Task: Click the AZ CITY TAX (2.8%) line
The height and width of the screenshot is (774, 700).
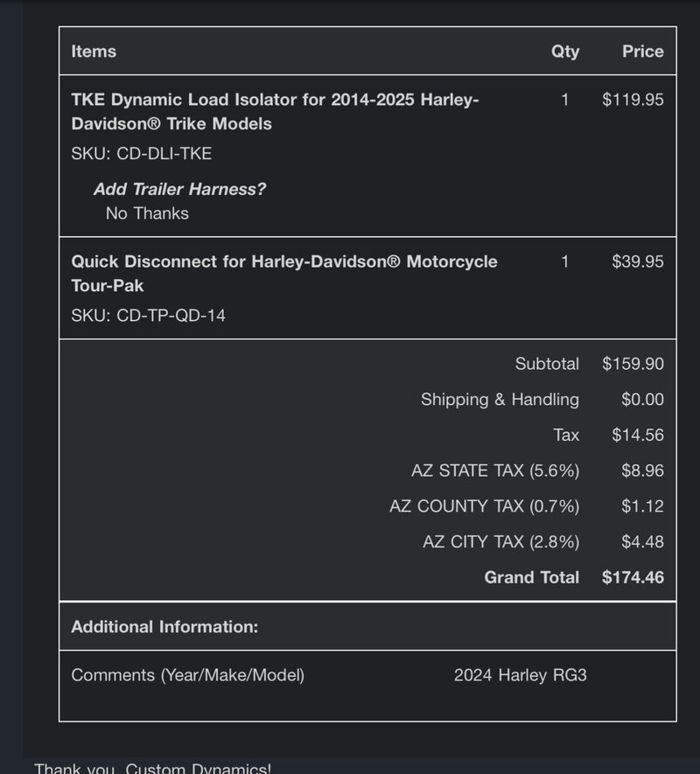Action: pyautogui.click(x=500, y=542)
